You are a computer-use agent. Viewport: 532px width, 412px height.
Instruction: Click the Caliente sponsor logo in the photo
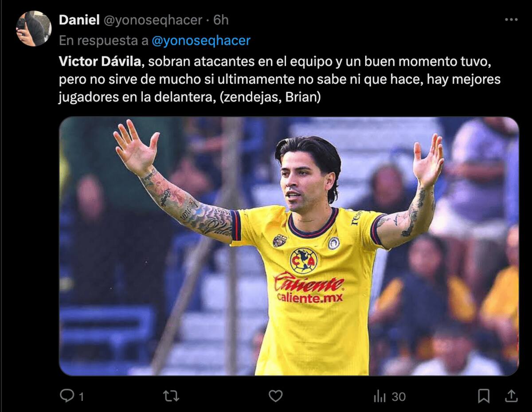309,288
